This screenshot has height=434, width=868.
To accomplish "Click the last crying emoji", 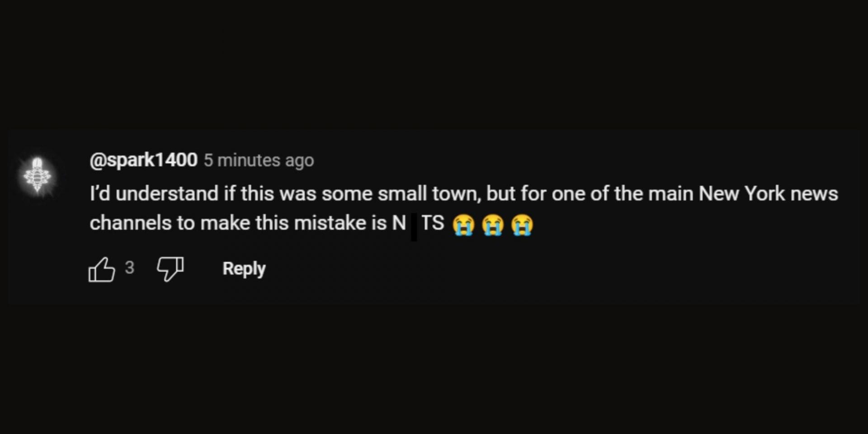I will tap(522, 225).
